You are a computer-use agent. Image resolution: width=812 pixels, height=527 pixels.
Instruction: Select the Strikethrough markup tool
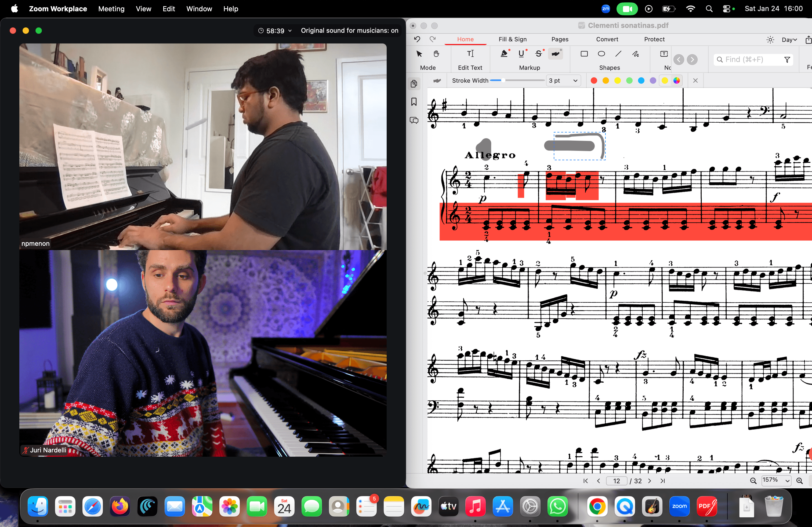tap(538, 54)
